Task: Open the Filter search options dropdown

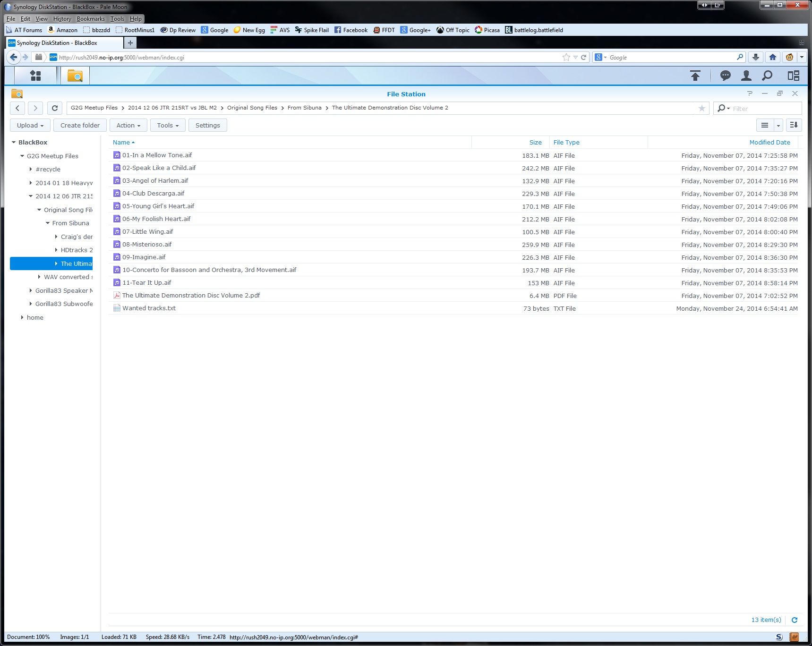Action: point(724,108)
